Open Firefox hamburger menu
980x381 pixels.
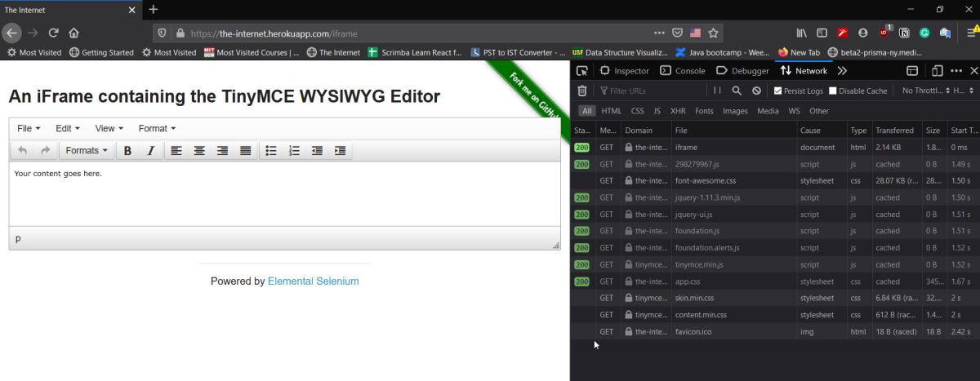click(x=971, y=33)
